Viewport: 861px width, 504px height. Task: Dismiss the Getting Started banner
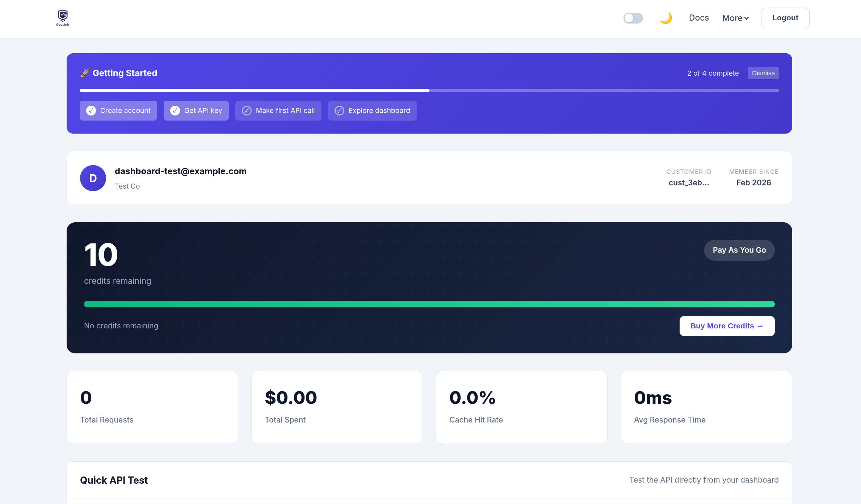click(x=763, y=73)
